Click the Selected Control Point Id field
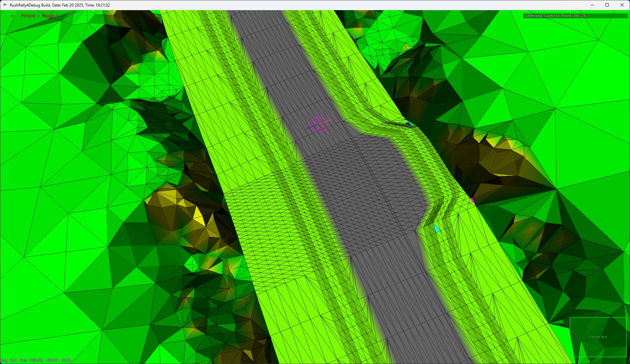Viewport: 630px width, 364px height. point(575,16)
